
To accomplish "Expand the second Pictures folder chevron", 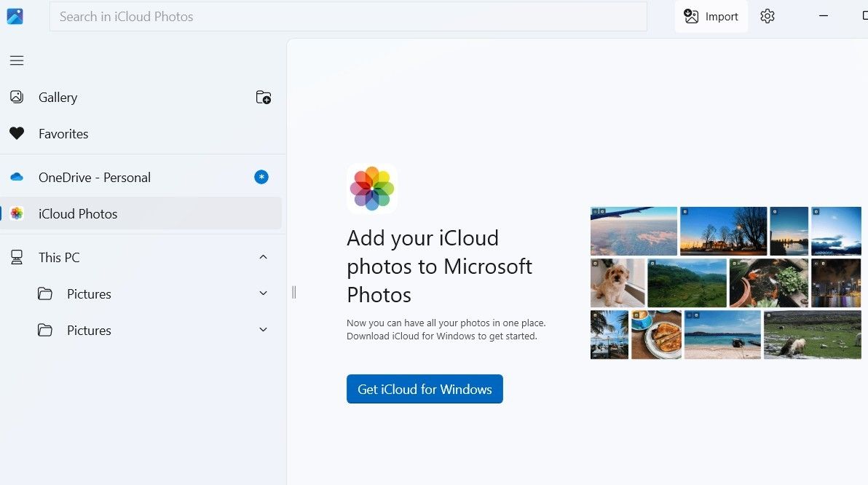I will (264, 330).
